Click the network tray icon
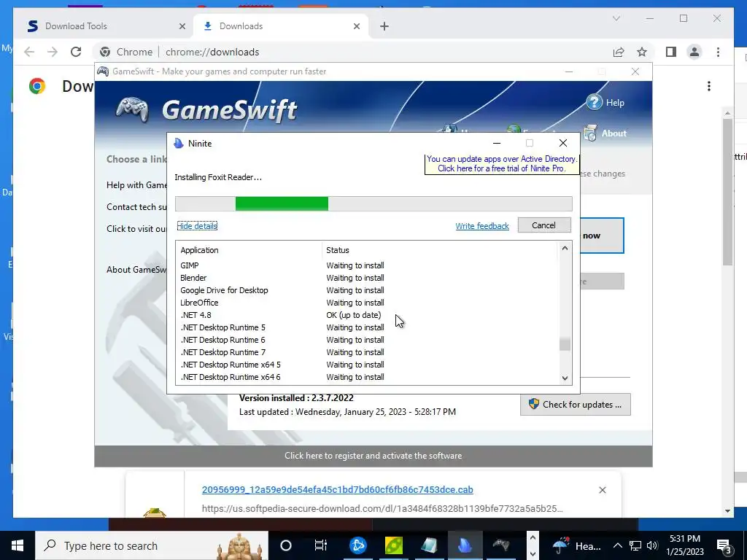The width and height of the screenshot is (747, 560). click(x=635, y=545)
